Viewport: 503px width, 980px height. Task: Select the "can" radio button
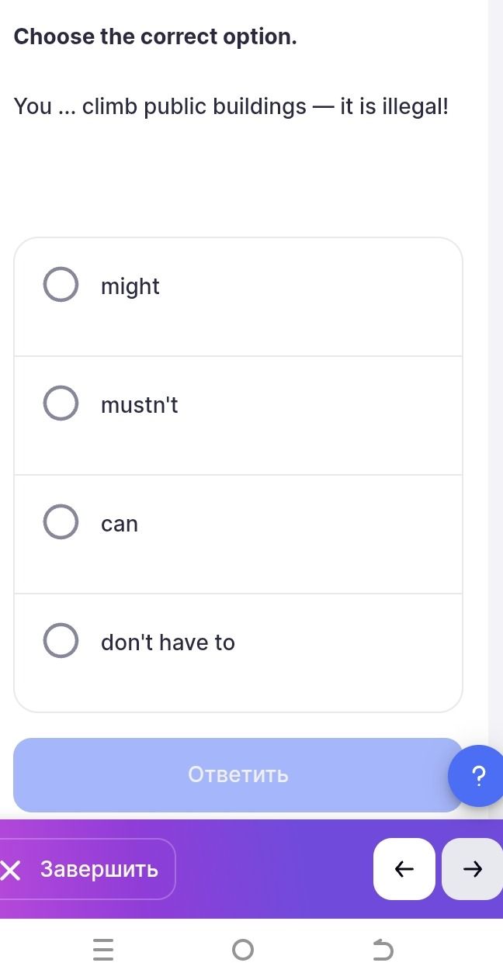pyautogui.click(x=61, y=523)
